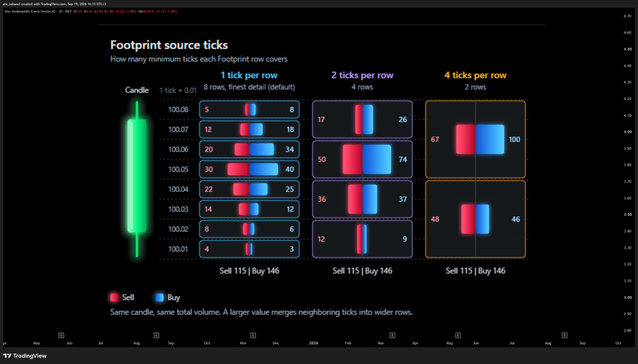Open earnings marker between Mar and Apr 2026
Image resolution: width=638 pixels, height=364 pixels.
coord(392,335)
